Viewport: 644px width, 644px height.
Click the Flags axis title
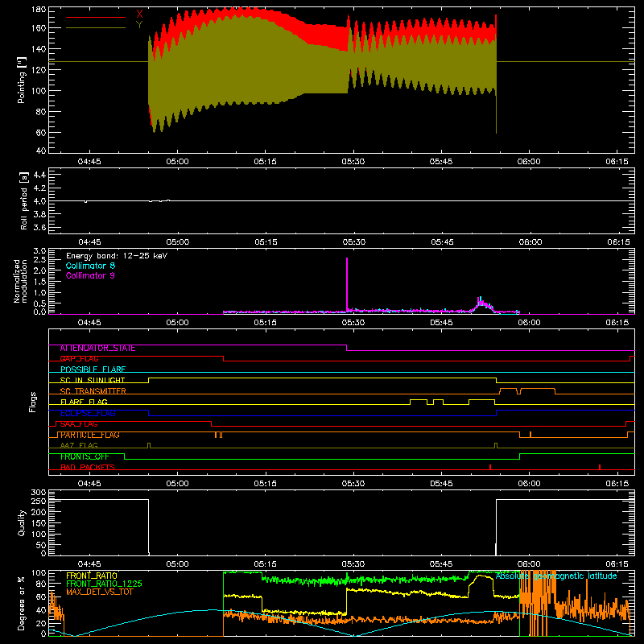point(33,402)
